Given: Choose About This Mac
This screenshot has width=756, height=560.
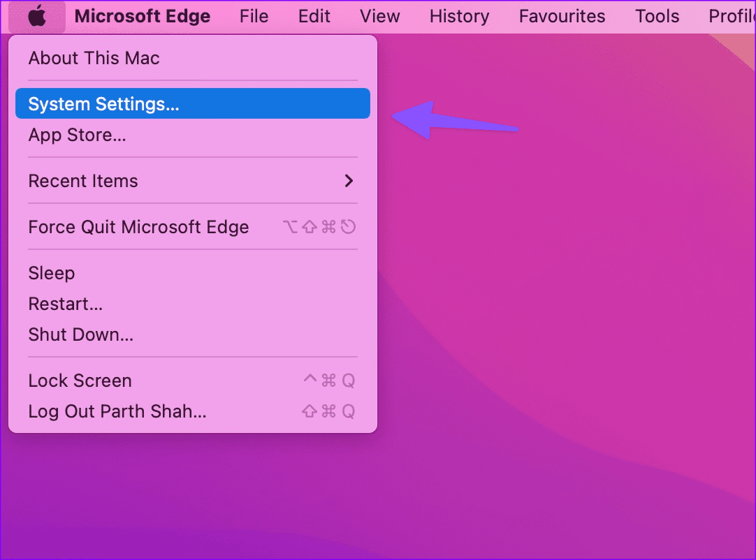Looking at the screenshot, I should (x=193, y=59).
